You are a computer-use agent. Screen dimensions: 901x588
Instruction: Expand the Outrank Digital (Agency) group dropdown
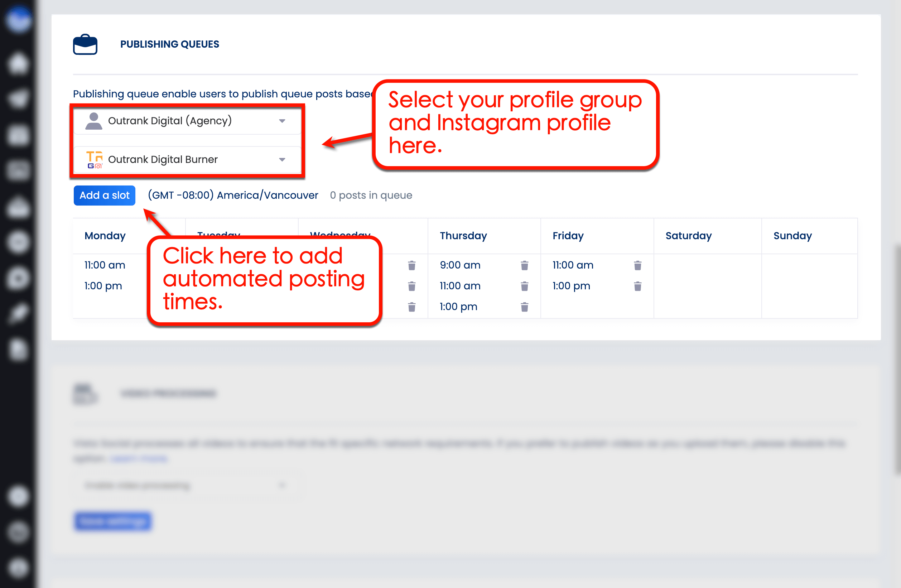[282, 120]
